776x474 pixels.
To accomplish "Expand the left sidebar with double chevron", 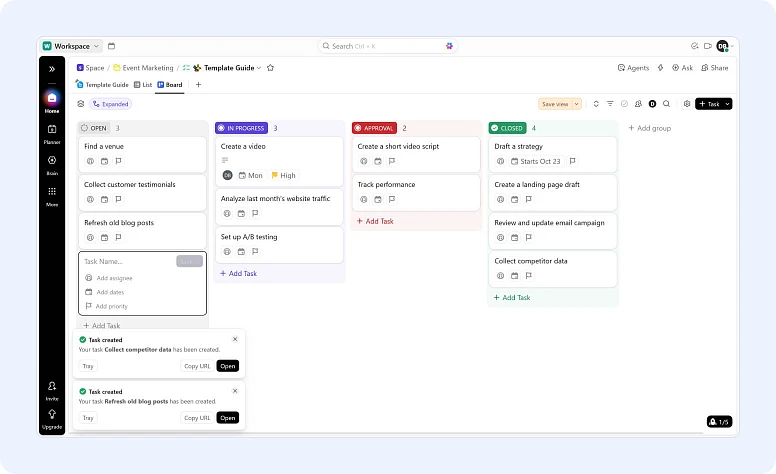I will tap(52, 68).
